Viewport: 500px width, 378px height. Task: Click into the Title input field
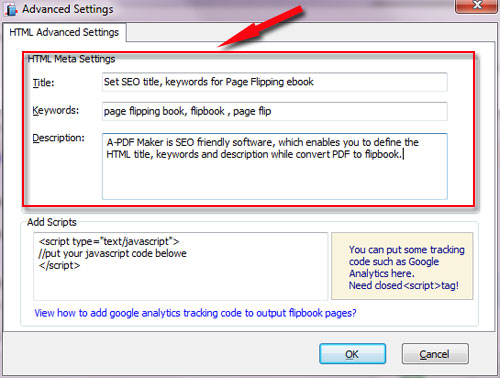point(275,82)
